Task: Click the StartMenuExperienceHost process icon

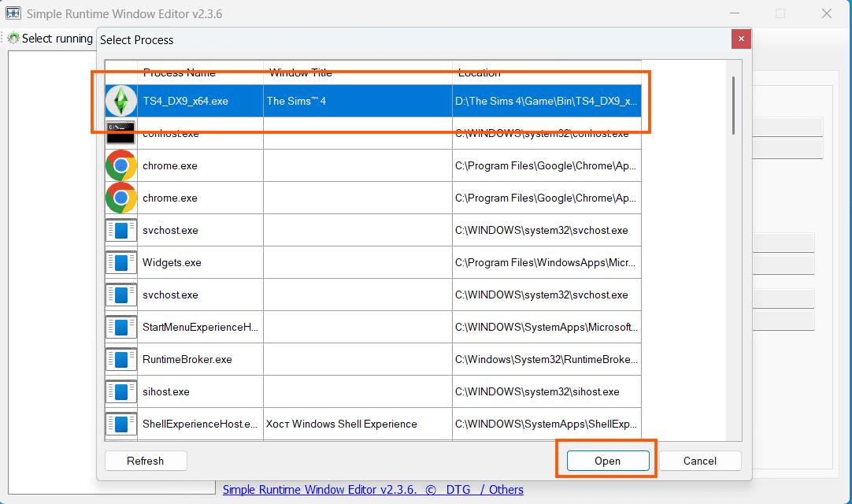Action: [120, 328]
